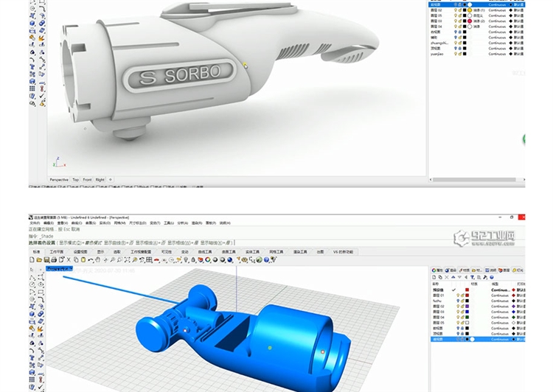Click red material circle of 图层 03 in upper panel

[x=470, y=21]
